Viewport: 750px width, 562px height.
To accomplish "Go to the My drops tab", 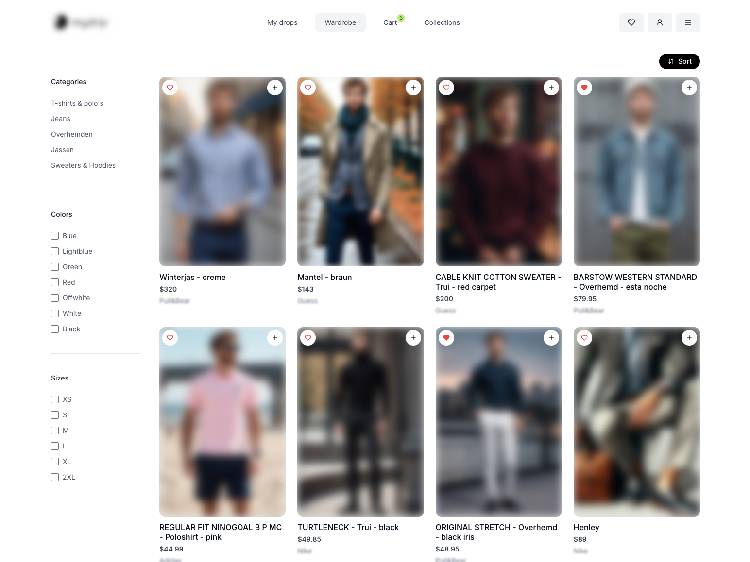I will (282, 22).
